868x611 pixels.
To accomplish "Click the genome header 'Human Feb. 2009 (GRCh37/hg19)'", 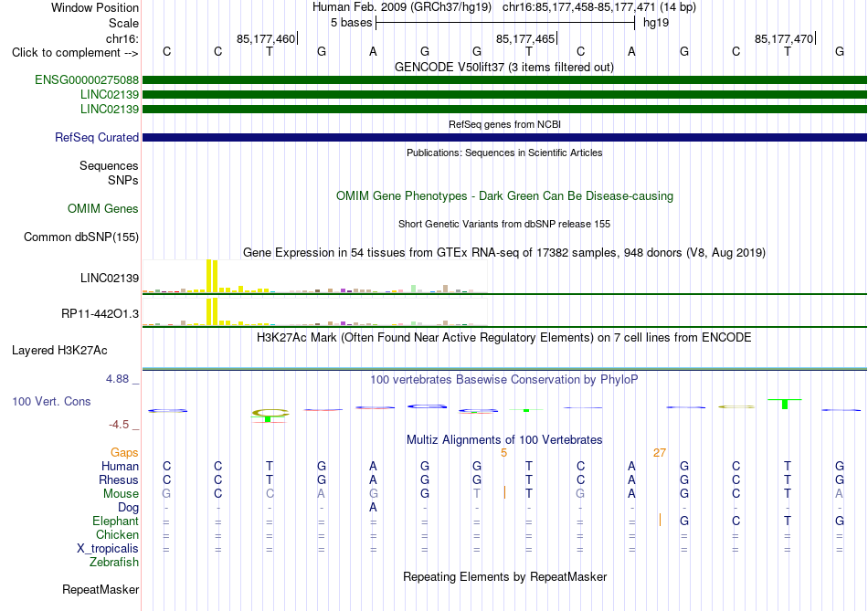I will [402, 7].
